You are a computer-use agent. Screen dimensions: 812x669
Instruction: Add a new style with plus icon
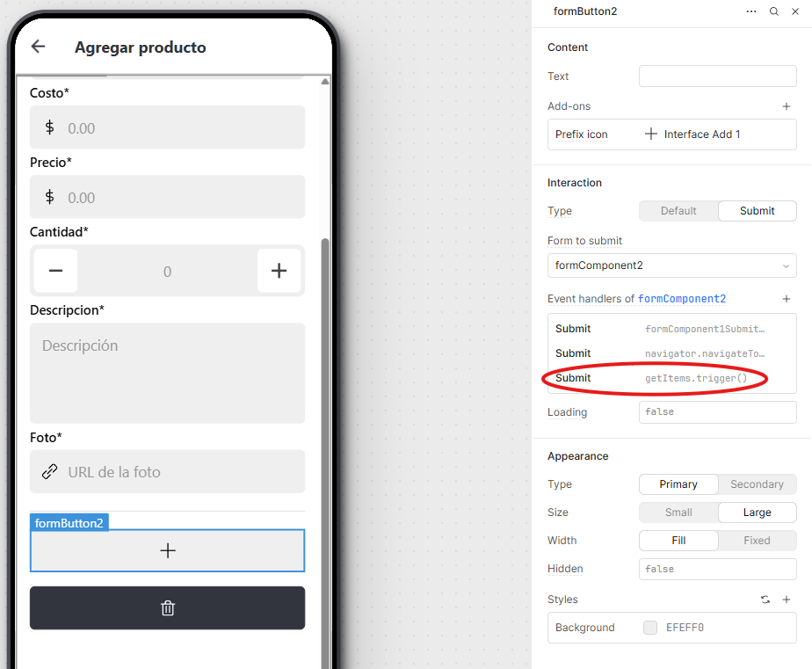pos(787,600)
